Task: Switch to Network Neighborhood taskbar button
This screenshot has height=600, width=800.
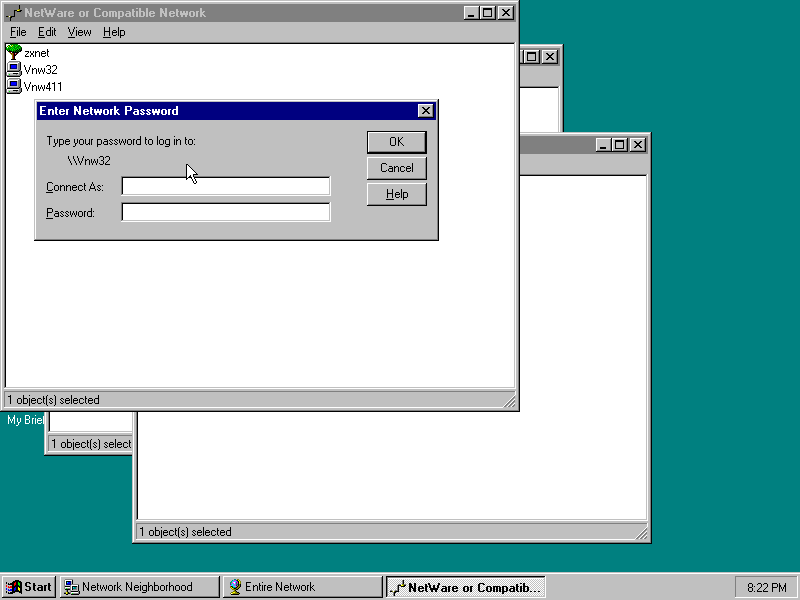Action: (x=139, y=587)
